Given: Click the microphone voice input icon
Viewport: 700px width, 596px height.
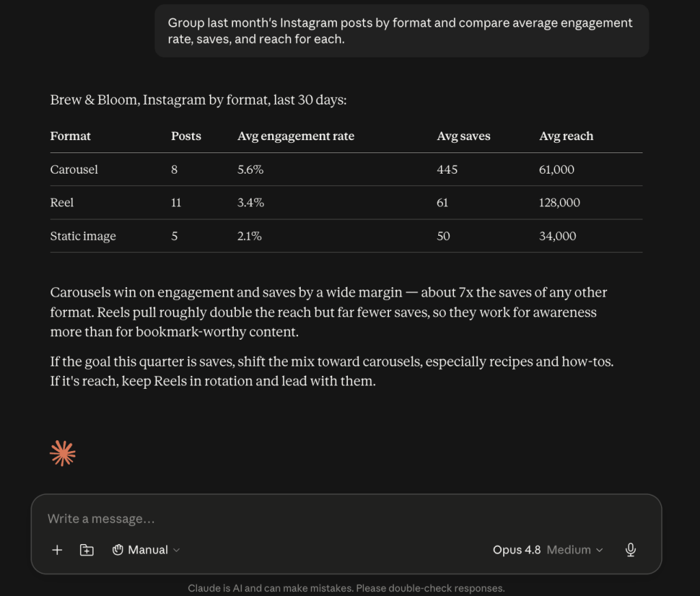Looking at the screenshot, I should tap(630, 550).
